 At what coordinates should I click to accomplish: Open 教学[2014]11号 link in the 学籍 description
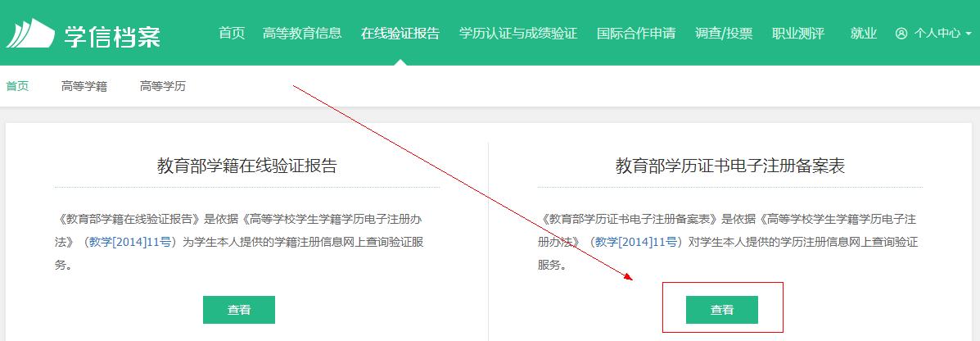click(x=130, y=242)
